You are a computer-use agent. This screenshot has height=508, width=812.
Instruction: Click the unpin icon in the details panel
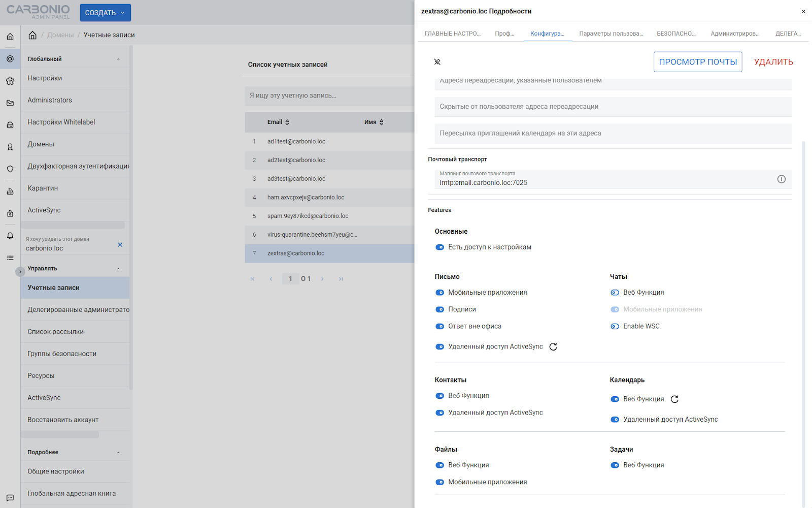click(x=437, y=62)
